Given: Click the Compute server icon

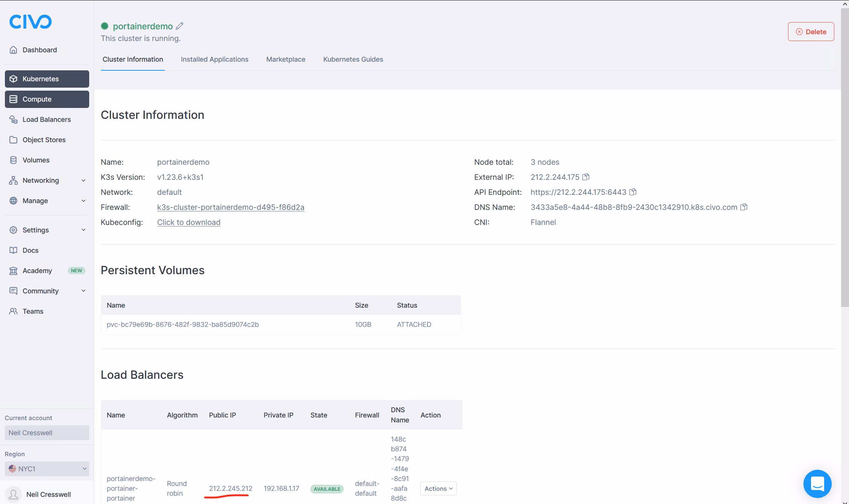Looking at the screenshot, I should (x=14, y=99).
